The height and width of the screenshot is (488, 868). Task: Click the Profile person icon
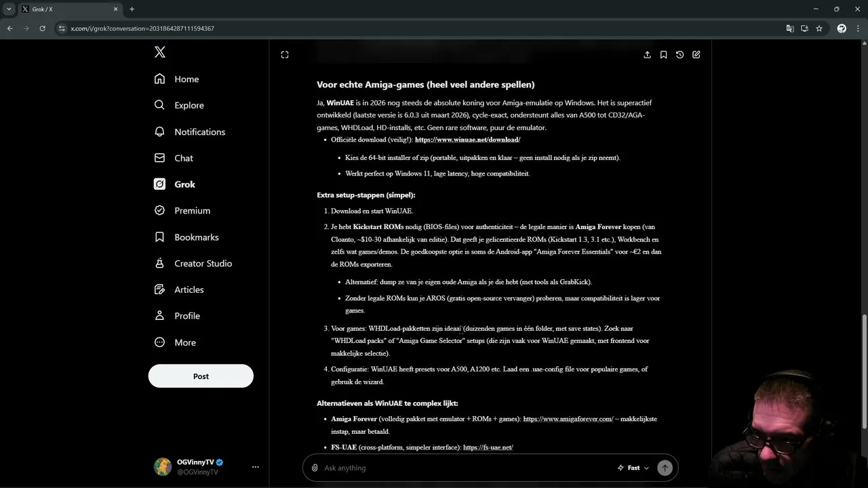159,316
